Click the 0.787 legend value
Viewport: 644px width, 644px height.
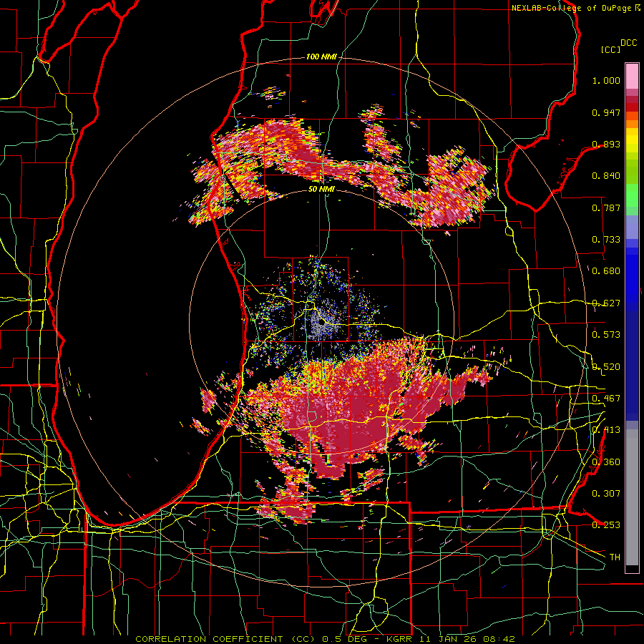coord(606,208)
